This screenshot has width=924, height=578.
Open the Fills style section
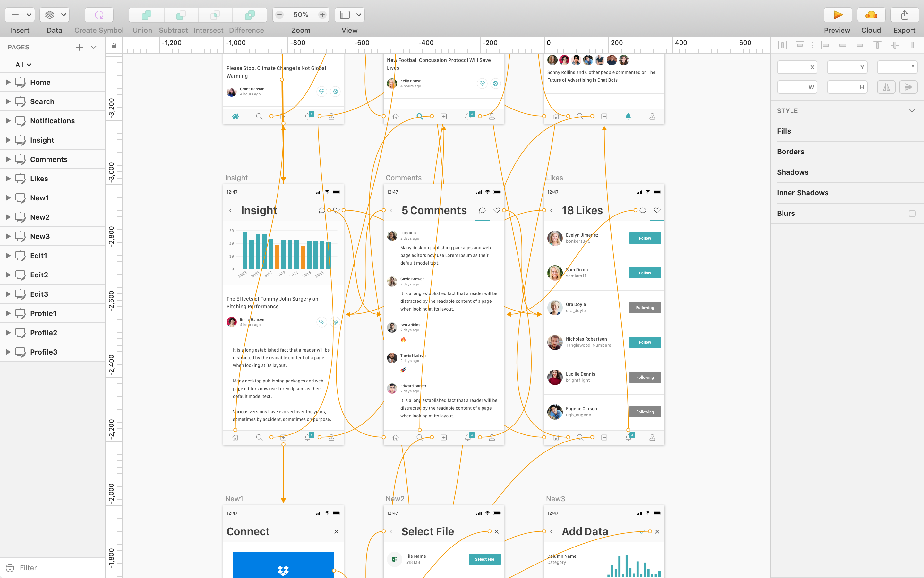(x=847, y=131)
